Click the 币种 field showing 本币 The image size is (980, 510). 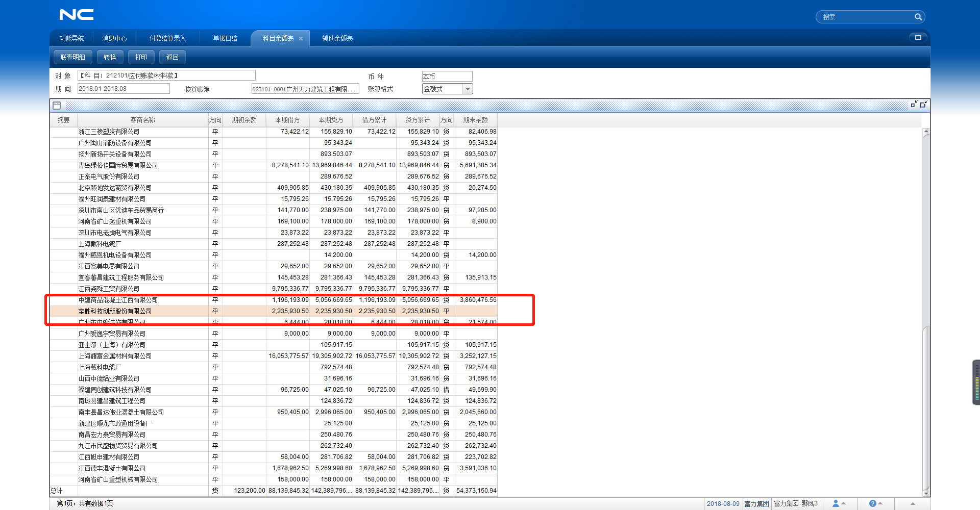447,76
